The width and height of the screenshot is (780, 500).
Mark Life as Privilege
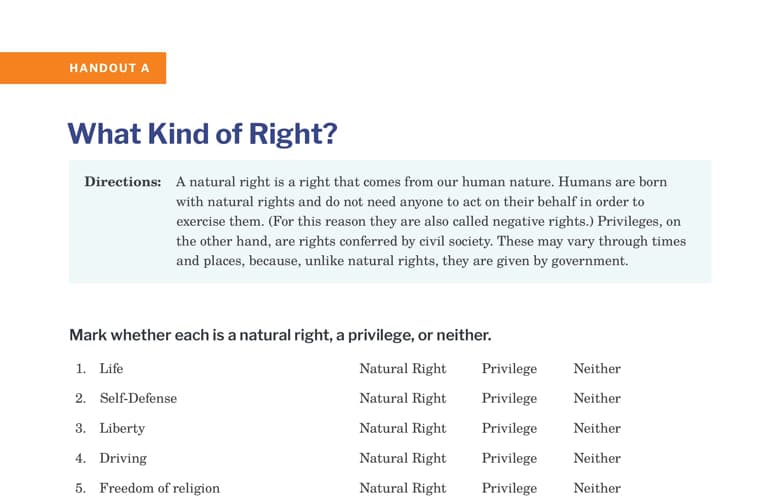(509, 369)
